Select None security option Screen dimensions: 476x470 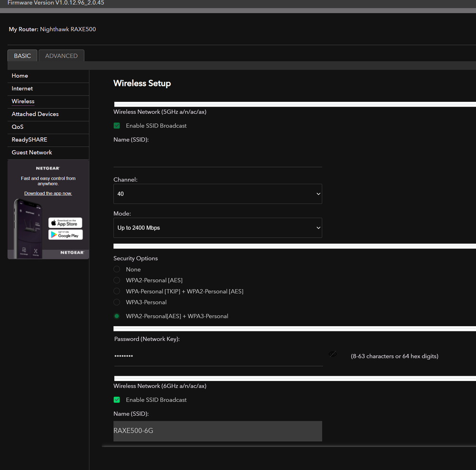[x=117, y=269]
